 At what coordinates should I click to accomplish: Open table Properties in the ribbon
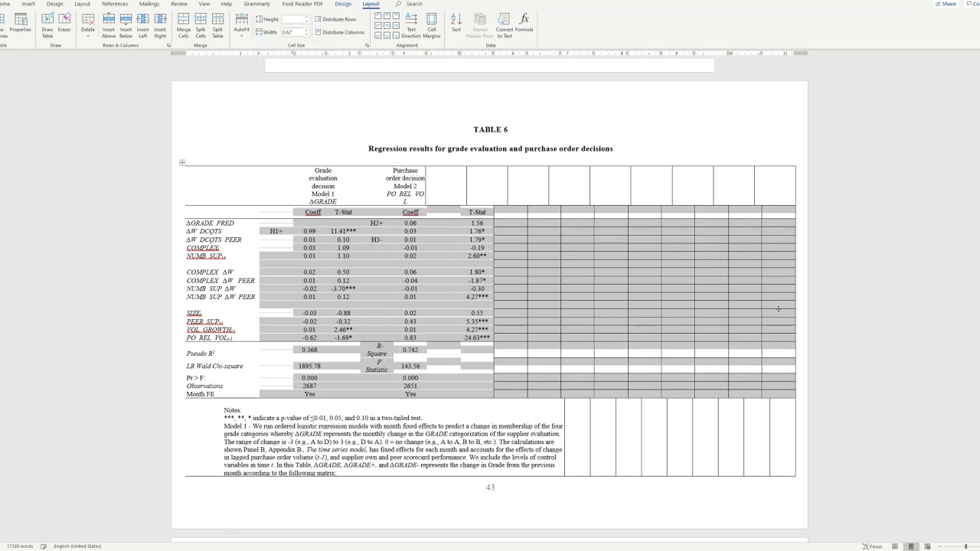pos(20,23)
